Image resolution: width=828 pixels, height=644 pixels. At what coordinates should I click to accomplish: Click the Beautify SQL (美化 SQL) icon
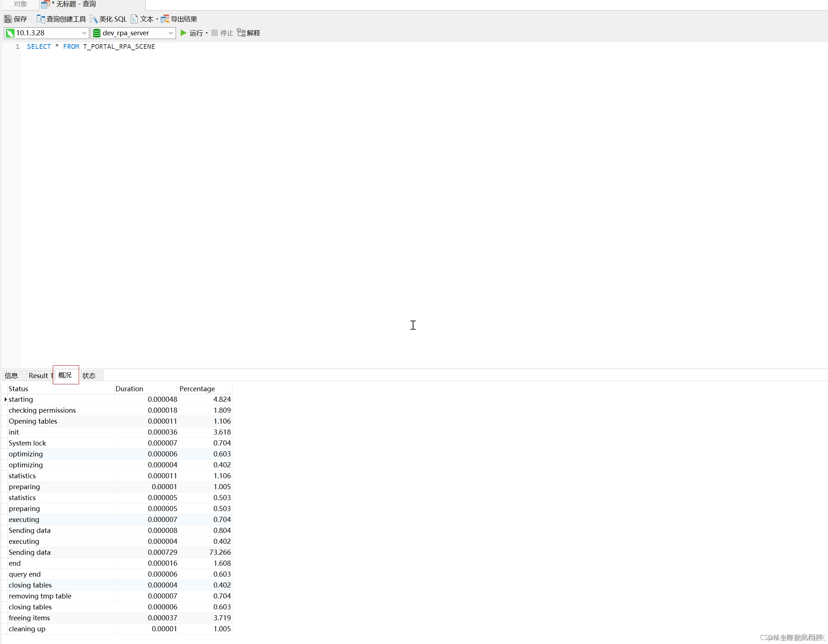[93, 19]
